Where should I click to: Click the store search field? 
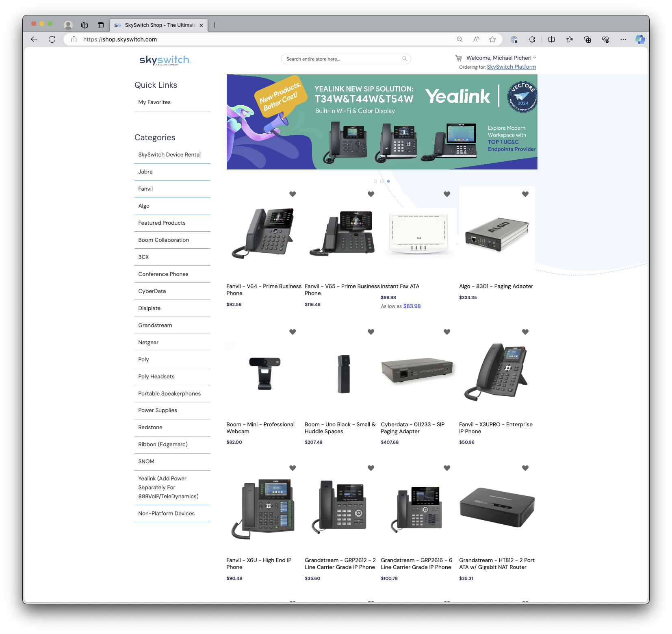point(346,59)
